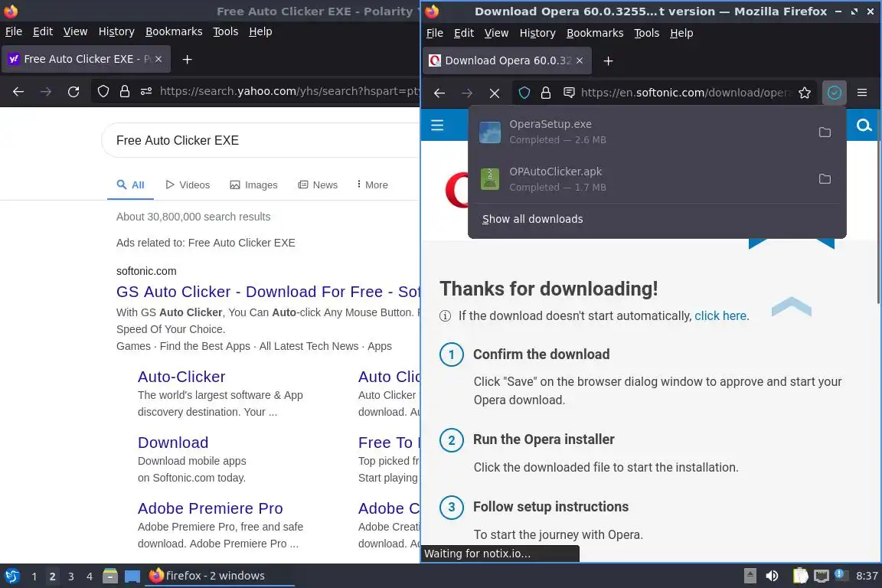
Task: Click firefox - 2 windows taskbar entry
Action: coord(220,576)
